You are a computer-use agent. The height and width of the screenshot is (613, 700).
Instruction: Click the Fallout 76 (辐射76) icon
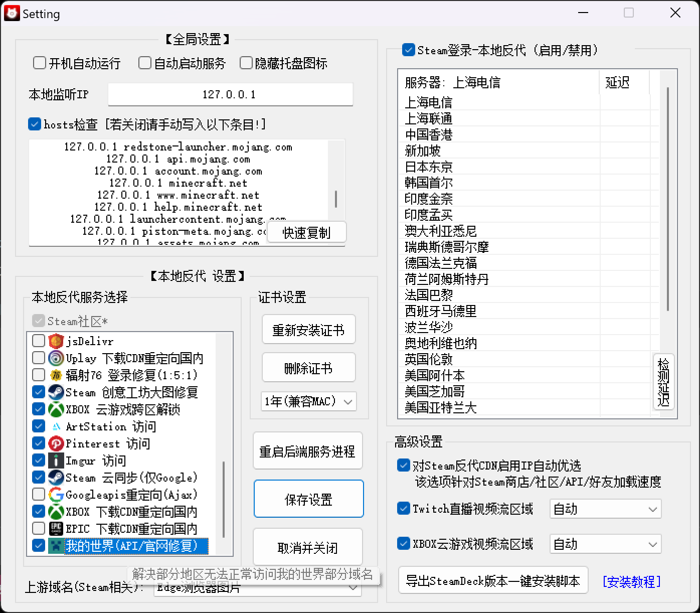point(56,375)
